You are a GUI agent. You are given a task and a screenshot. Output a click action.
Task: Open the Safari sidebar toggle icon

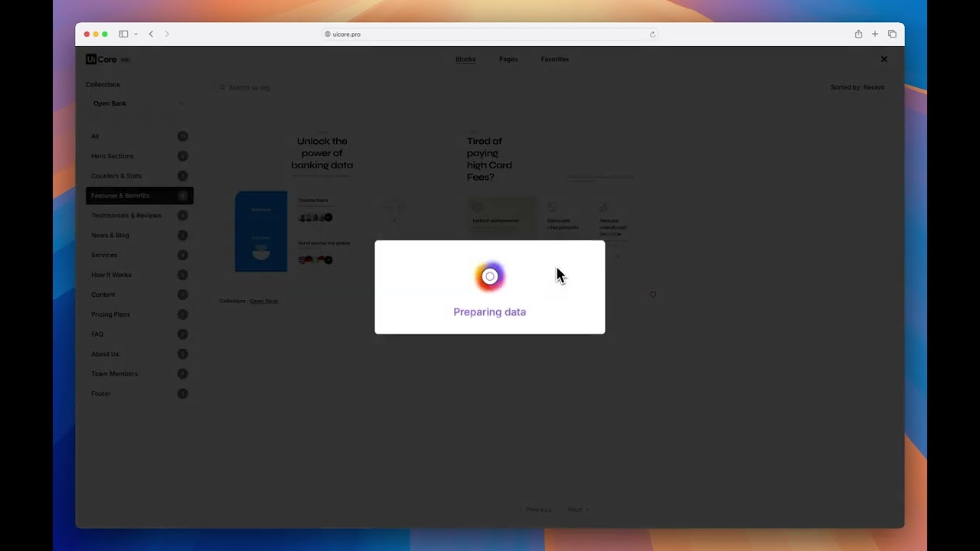click(123, 34)
